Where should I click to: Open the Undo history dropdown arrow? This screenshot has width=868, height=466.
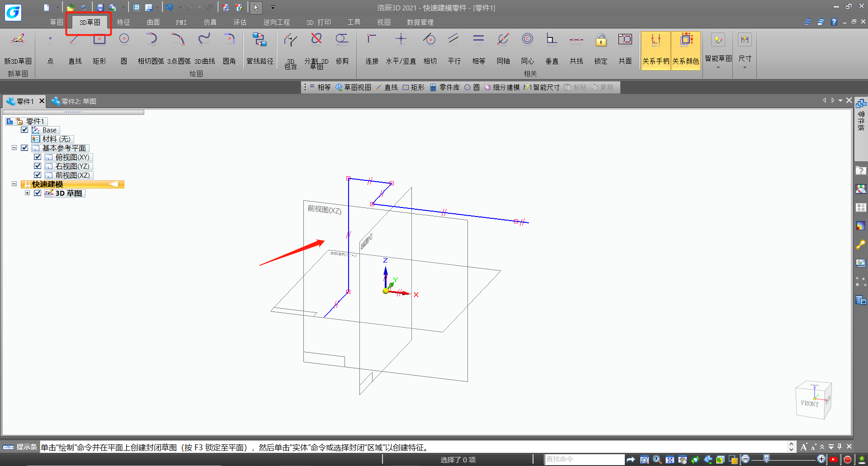(x=180, y=7)
